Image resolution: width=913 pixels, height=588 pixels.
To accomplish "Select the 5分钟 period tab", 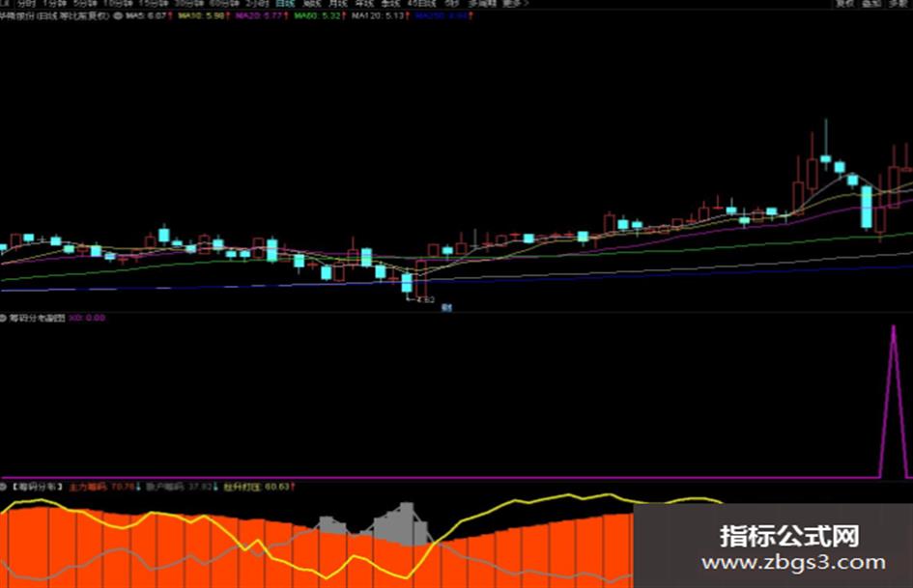I will (85, 4).
